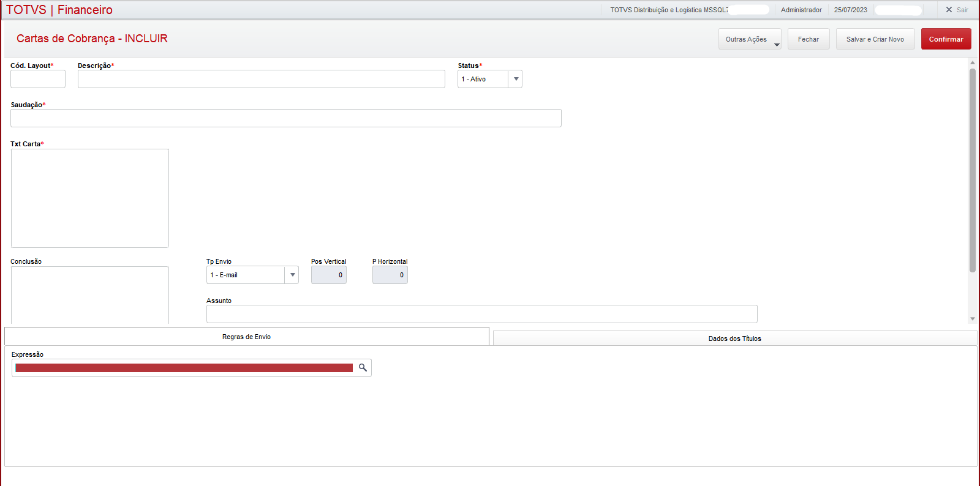Switch to the Regras de Envio tab
Screen dimensions: 980x486
(x=246, y=337)
